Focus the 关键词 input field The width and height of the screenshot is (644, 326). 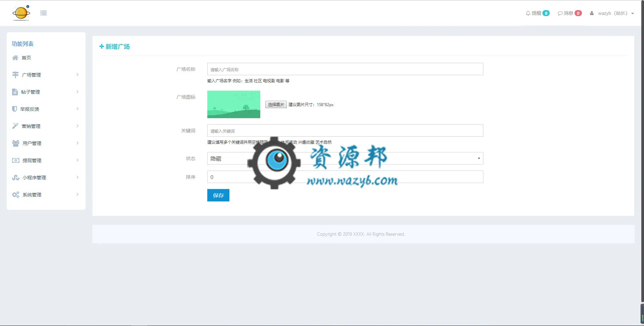345,131
